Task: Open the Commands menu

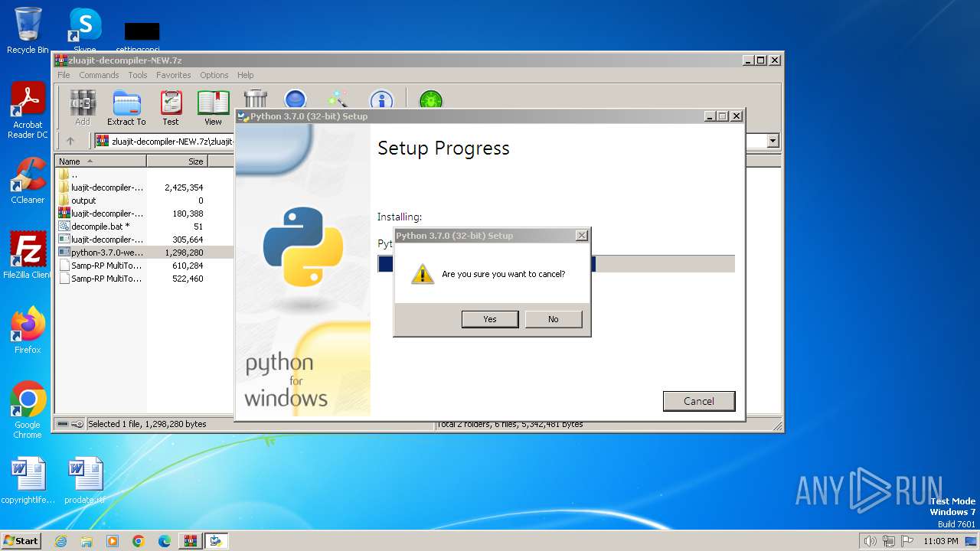Action: (99, 75)
